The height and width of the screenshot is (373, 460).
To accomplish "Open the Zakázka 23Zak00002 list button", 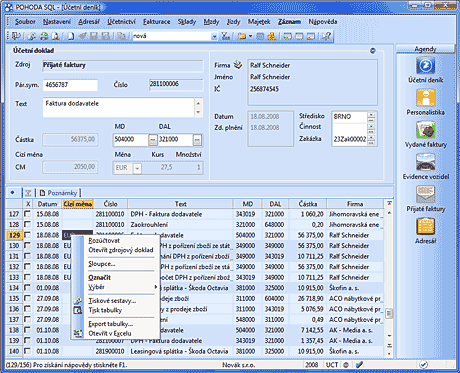I will (371, 139).
